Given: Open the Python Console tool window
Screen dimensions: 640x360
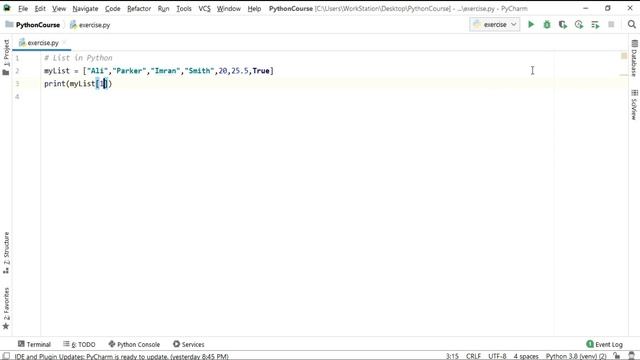Looking at the screenshot, I should 134,344.
